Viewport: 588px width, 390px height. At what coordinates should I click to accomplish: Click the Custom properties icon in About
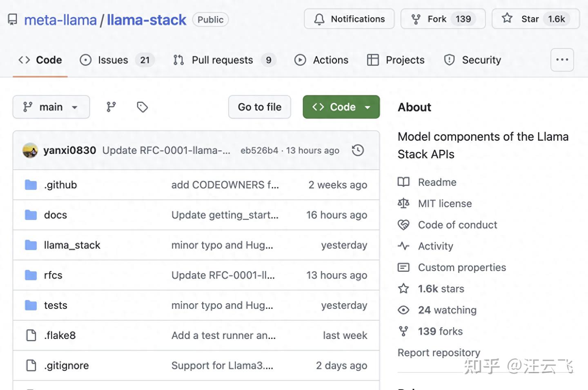[x=403, y=267]
